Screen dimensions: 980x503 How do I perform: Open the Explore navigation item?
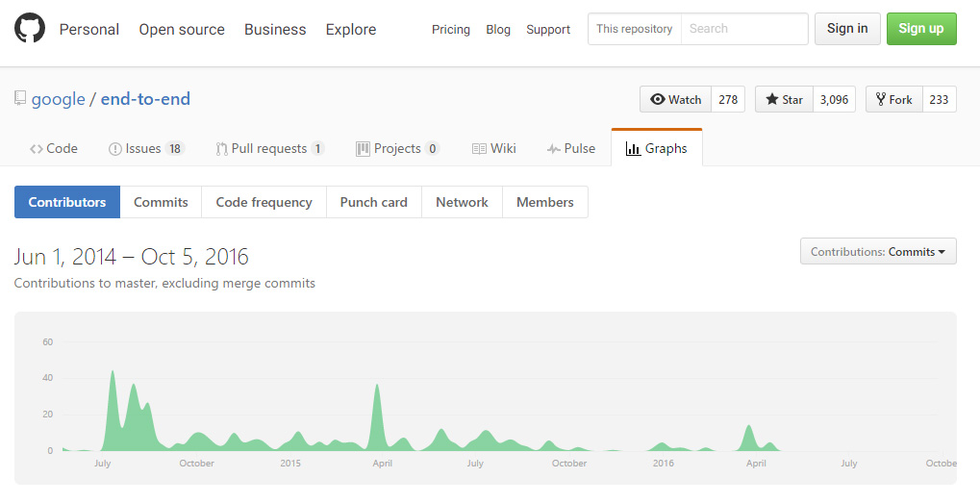point(351,30)
